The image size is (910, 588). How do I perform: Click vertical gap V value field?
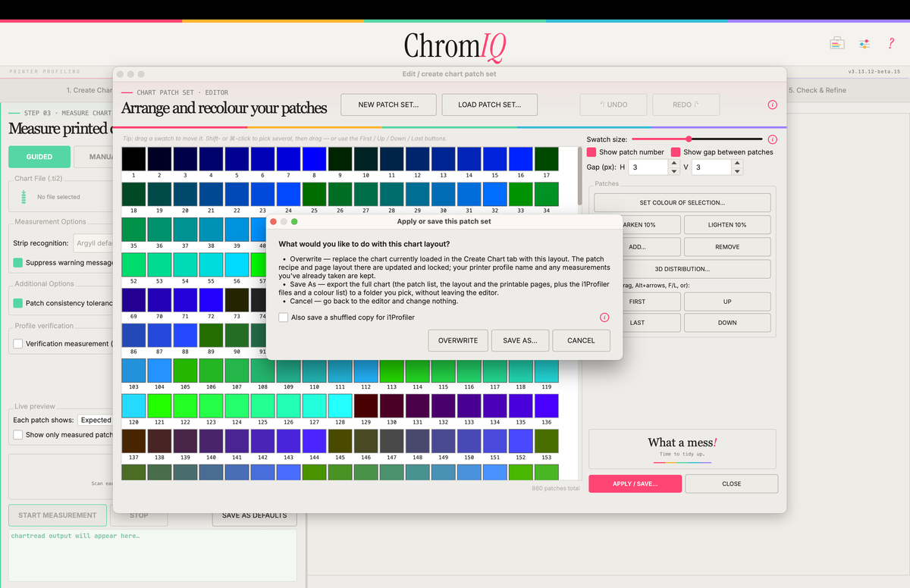tap(711, 167)
